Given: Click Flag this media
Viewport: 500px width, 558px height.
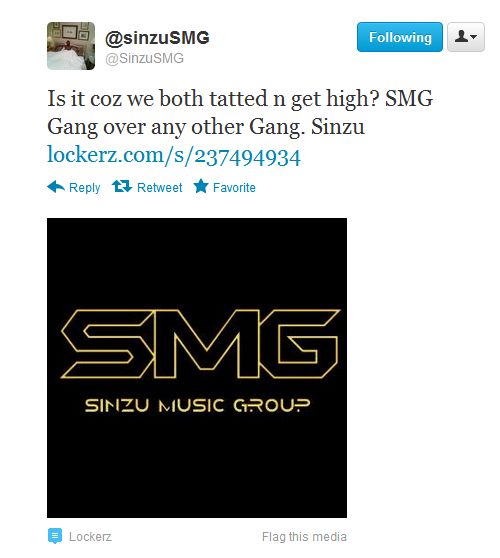Looking at the screenshot, I should click(304, 537).
